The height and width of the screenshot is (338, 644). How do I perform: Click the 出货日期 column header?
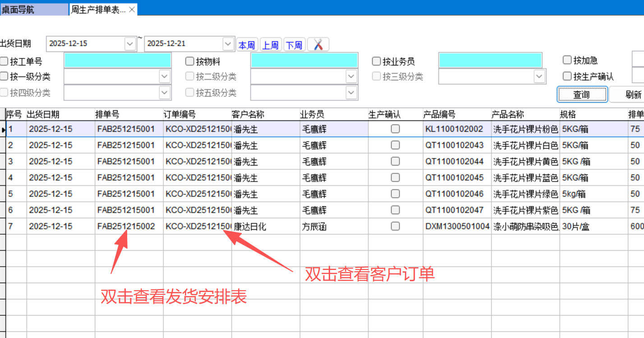coord(43,114)
